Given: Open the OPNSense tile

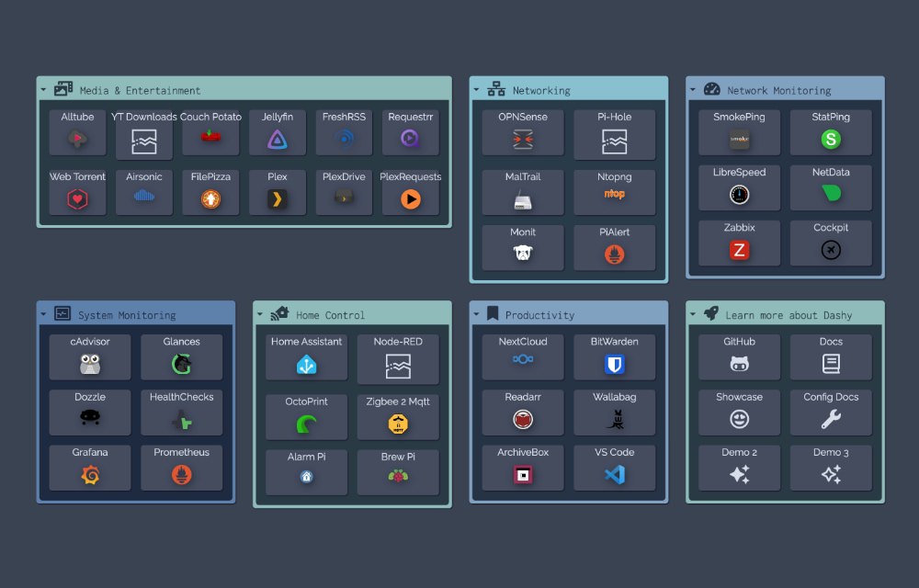Looking at the screenshot, I should [523, 131].
